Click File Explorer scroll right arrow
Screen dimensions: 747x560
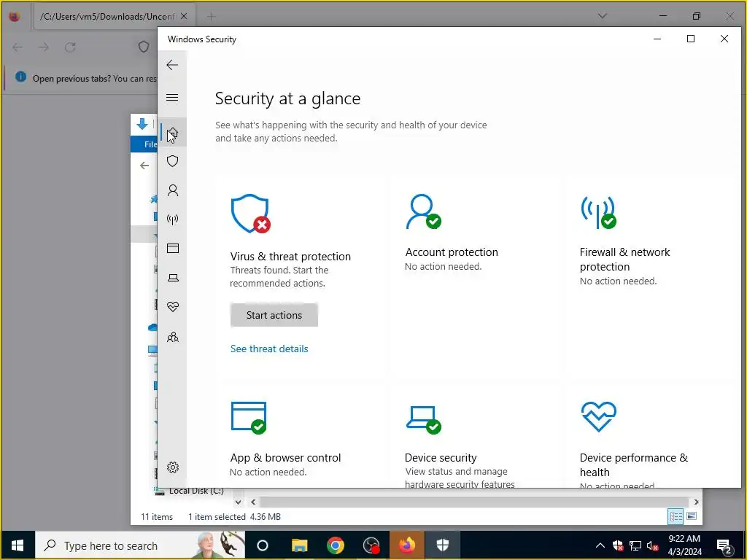pos(696,502)
